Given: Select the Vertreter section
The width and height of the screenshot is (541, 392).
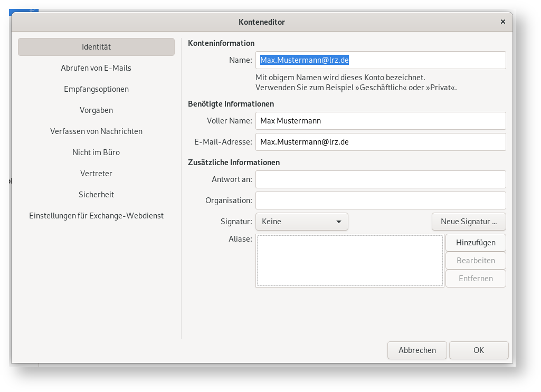Looking at the screenshot, I should (x=96, y=174).
